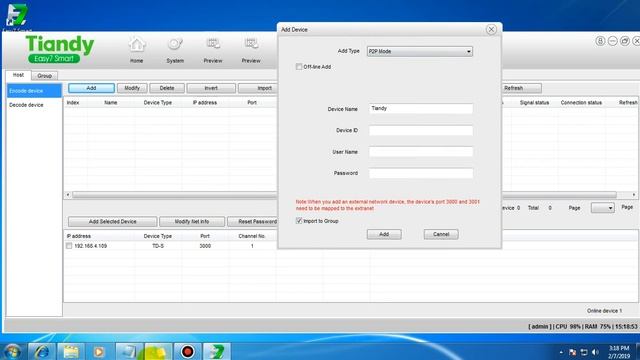The width and height of the screenshot is (640, 360).
Task: Open the Page number dropdown
Action: tap(602, 208)
